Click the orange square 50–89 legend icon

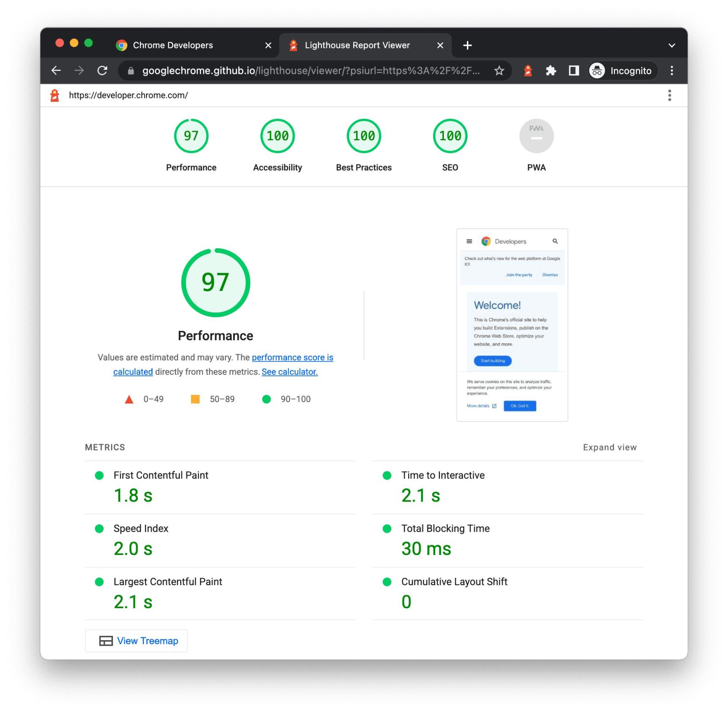195,399
